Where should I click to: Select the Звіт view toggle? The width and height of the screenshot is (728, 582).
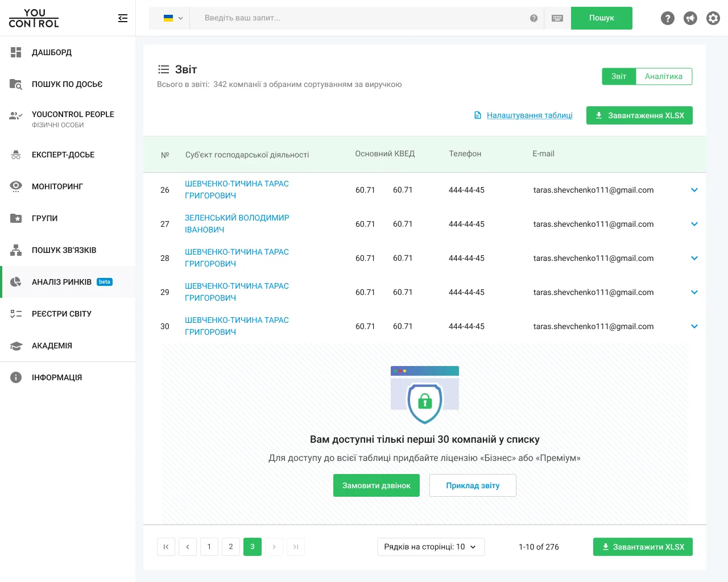coord(619,76)
